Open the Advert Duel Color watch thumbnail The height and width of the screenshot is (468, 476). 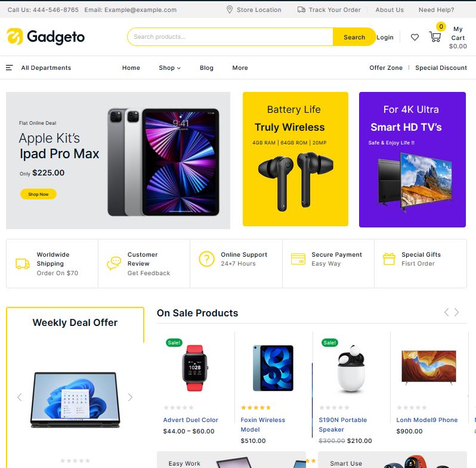click(195, 368)
